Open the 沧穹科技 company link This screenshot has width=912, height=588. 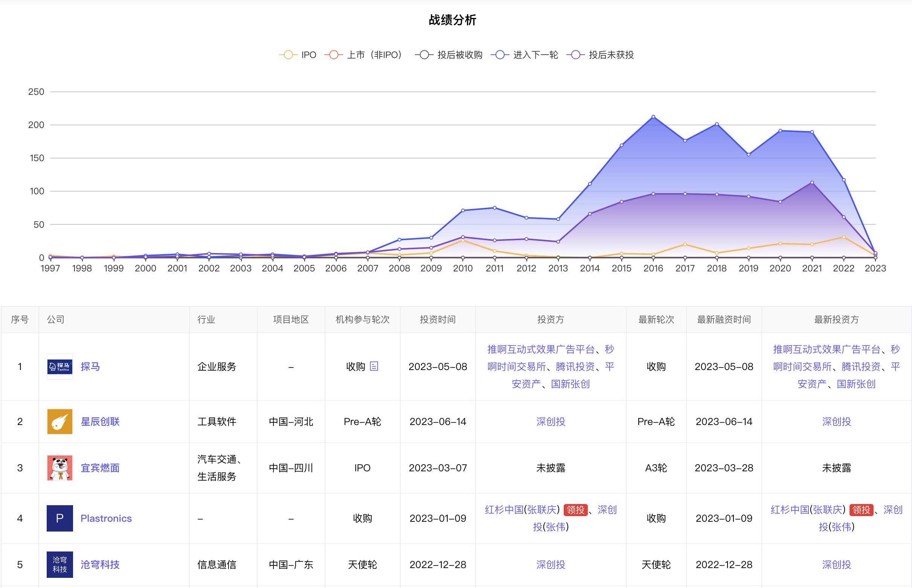100,564
